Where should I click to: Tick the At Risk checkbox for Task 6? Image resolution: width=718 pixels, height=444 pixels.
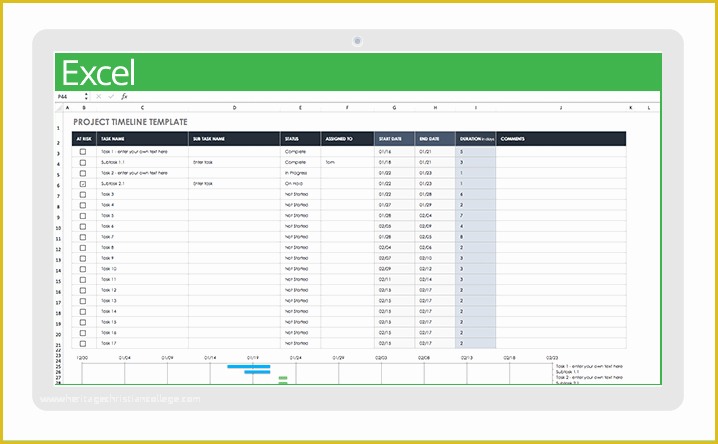point(83,227)
